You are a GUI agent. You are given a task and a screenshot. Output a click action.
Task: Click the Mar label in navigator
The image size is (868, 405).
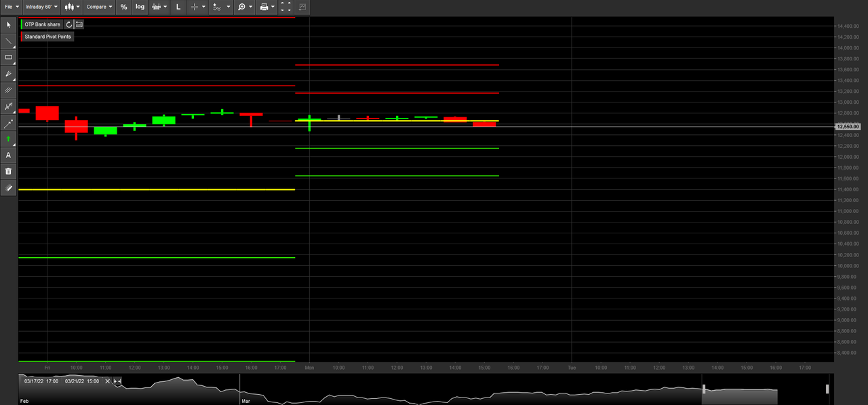click(245, 401)
